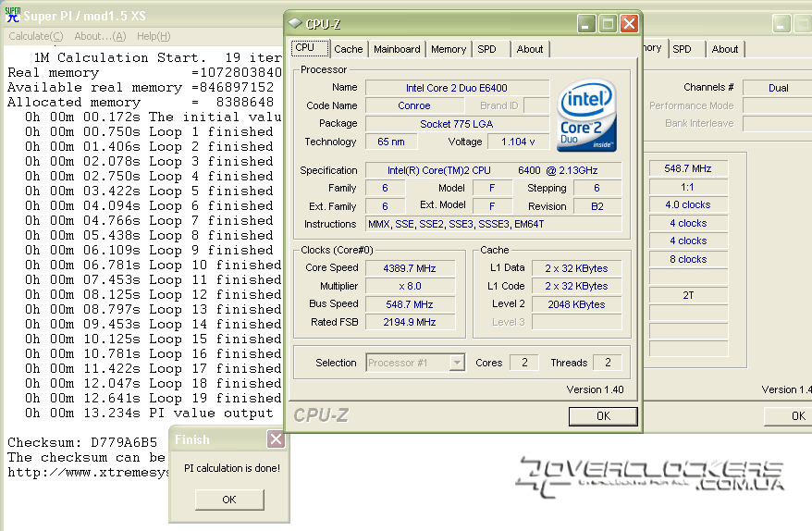Click the L1 Data value 2 x 32 KBytes
This screenshot has width=812, height=531.
pos(576,268)
